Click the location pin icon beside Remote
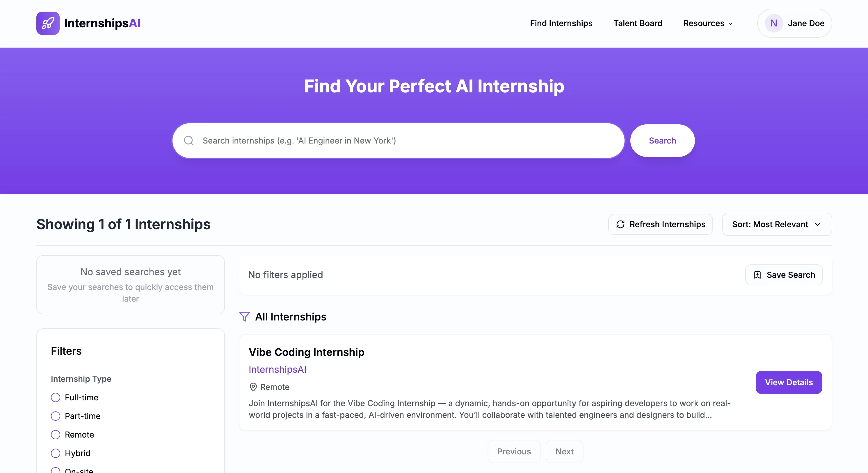Screen dimensions: 868x473 click(253, 387)
